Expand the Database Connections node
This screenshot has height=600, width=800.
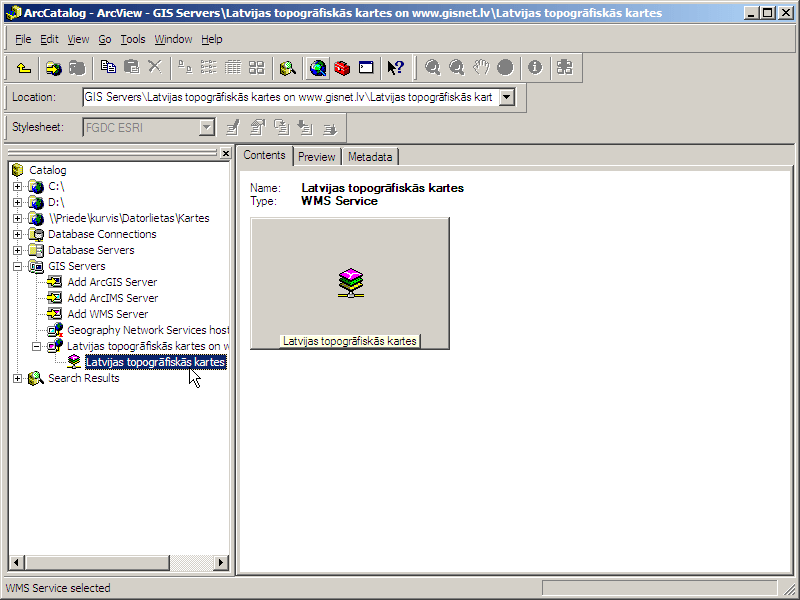coord(17,235)
